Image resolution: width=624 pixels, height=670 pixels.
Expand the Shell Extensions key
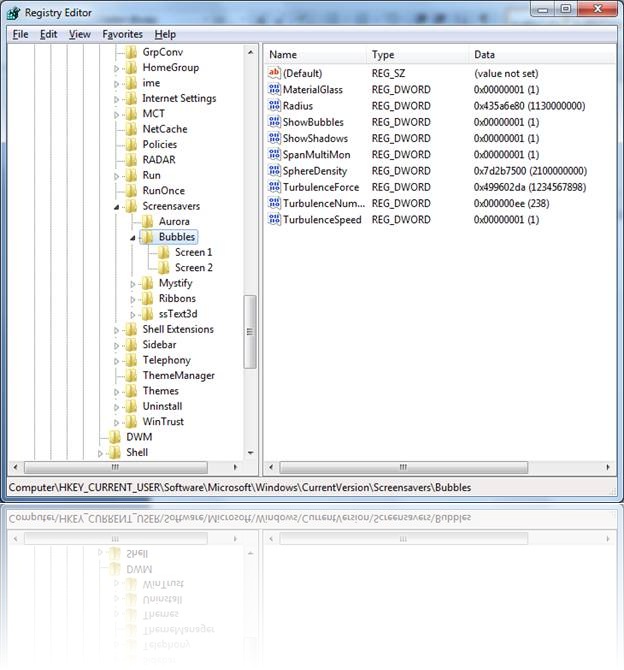(x=116, y=330)
